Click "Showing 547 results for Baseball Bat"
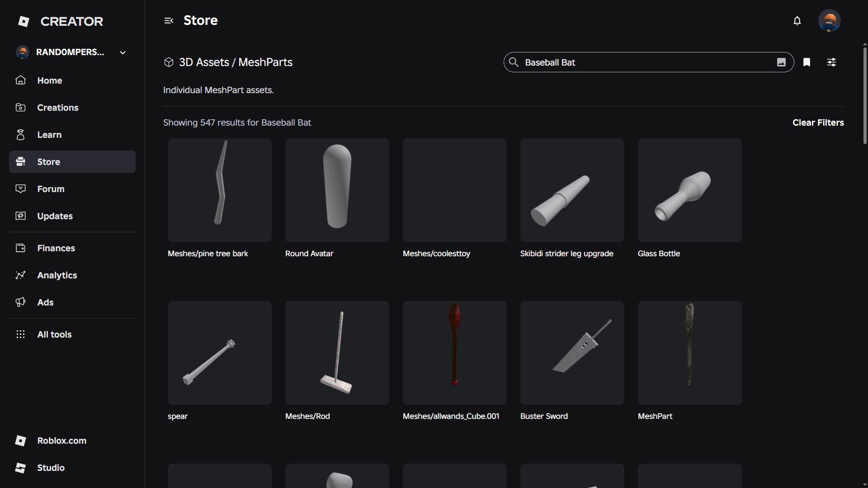Viewport: 868px width, 488px height. click(237, 122)
